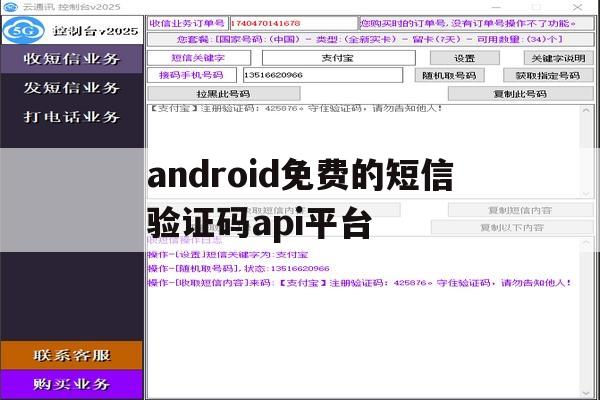
Task: Click the phone number field 13516620966
Action: [x=323, y=75]
